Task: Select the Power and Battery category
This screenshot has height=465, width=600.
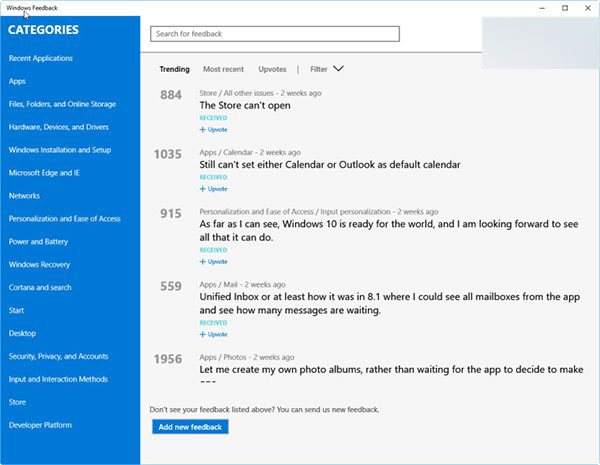Action: pyautogui.click(x=38, y=242)
